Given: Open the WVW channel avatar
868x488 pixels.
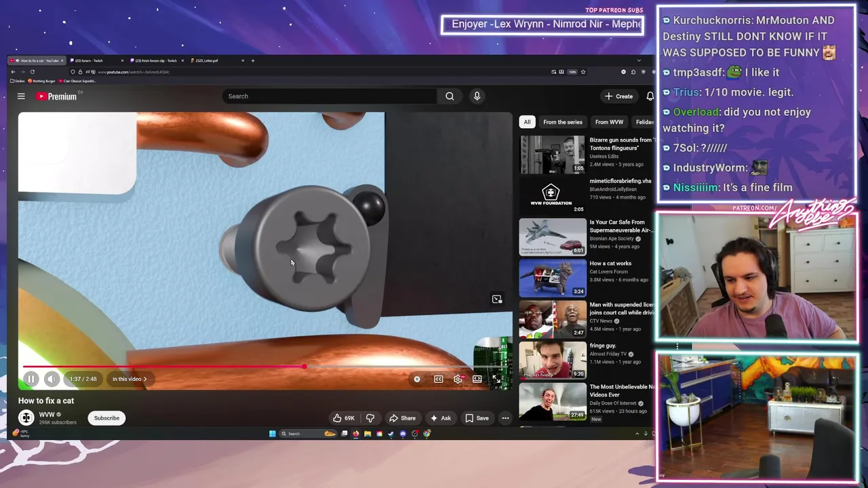Looking at the screenshot, I should point(26,418).
